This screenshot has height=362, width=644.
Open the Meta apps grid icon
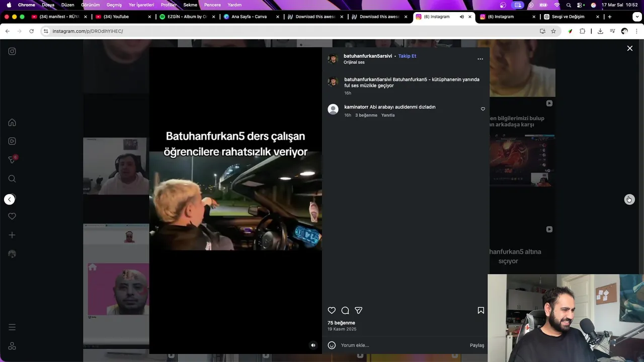[x=12, y=346]
